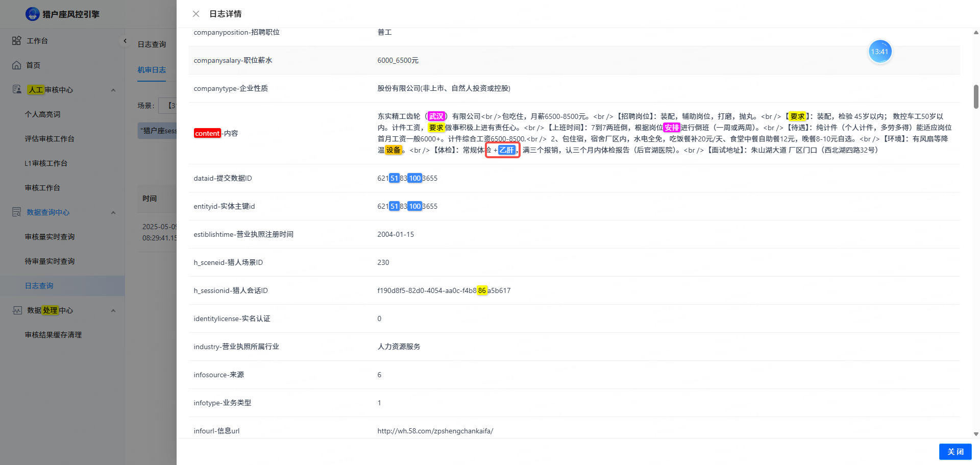The width and height of the screenshot is (980, 465).
Task: Click the highlighted 武汉 keyword
Action: pos(436,116)
